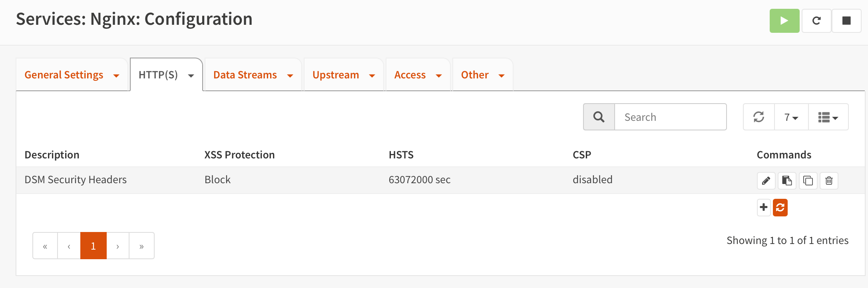This screenshot has height=288, width=868.
Task: Stop the Nginx service
Action: pos(846,21)
